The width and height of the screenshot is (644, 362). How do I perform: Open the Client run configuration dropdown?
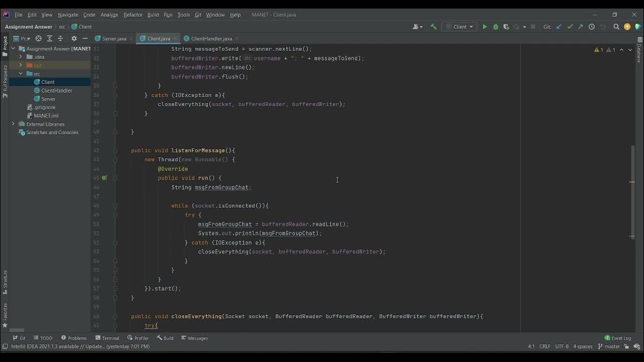click(x=459, y=27)
